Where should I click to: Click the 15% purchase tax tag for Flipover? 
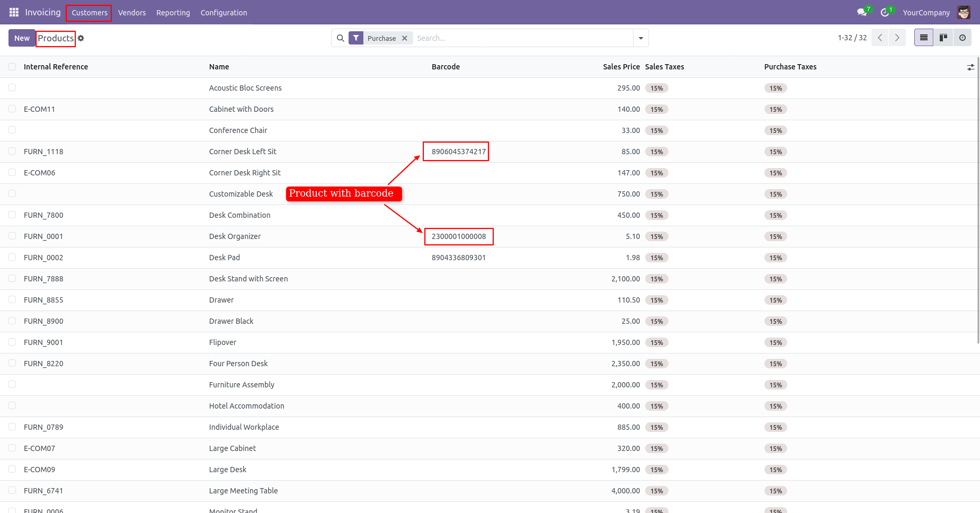776,342
